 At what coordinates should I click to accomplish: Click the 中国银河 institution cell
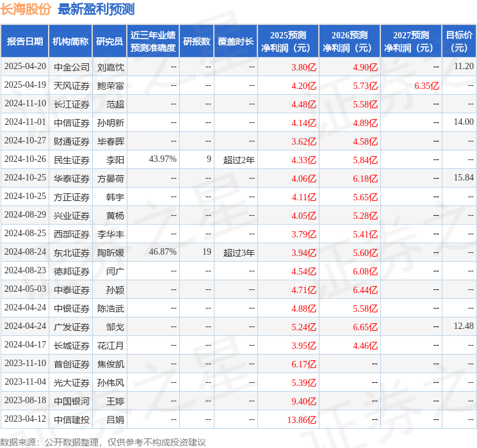coord(72,401)
